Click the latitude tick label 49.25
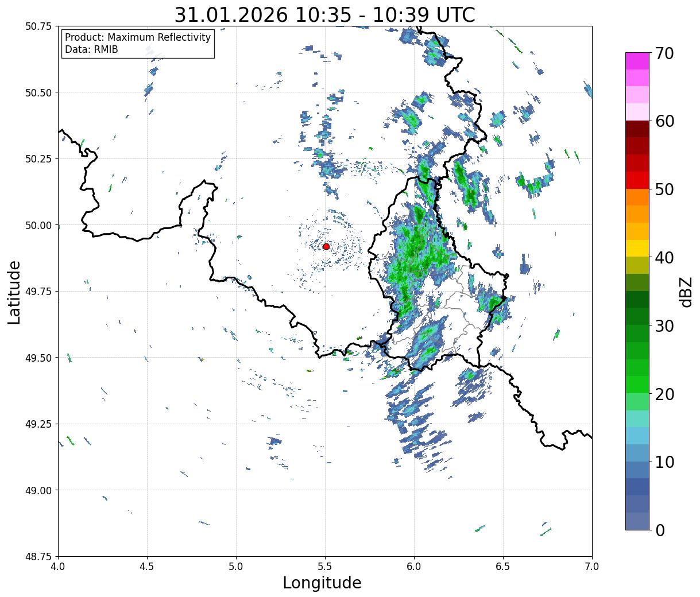700x597 pixels. click(x=38, y=424)
